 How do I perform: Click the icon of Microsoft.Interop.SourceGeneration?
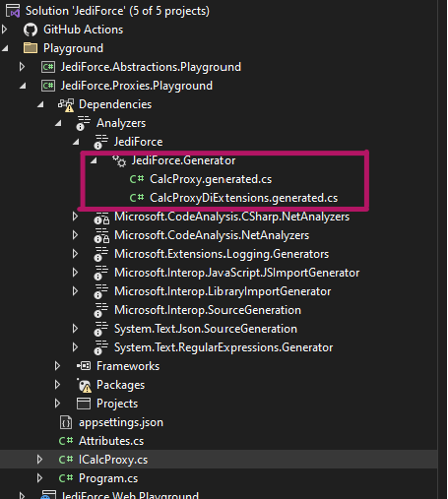point(100,310)
